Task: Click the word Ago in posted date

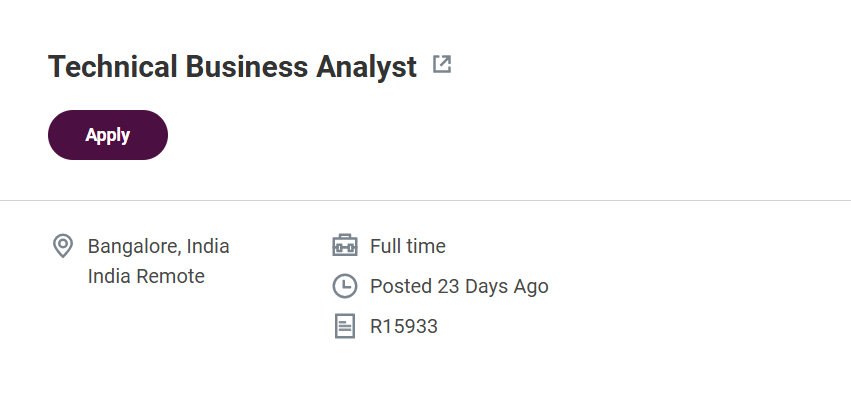Action: (x=530, y=286)
